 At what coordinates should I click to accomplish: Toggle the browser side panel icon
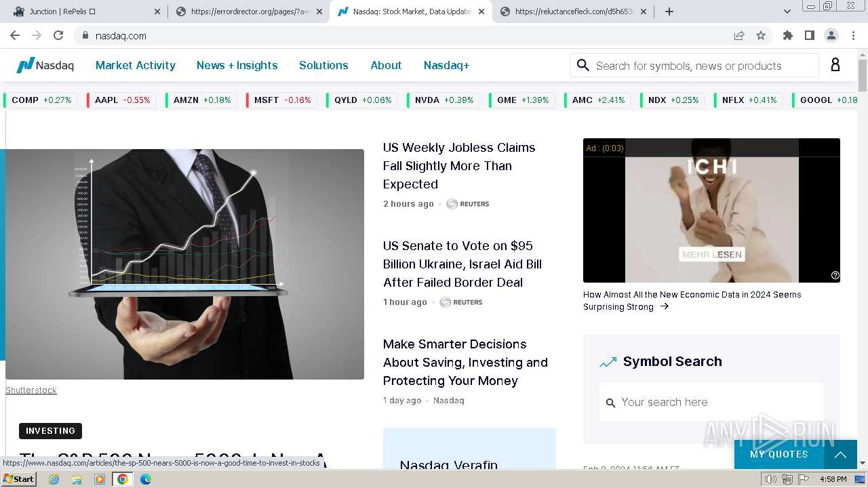click(x=809, y=35)
